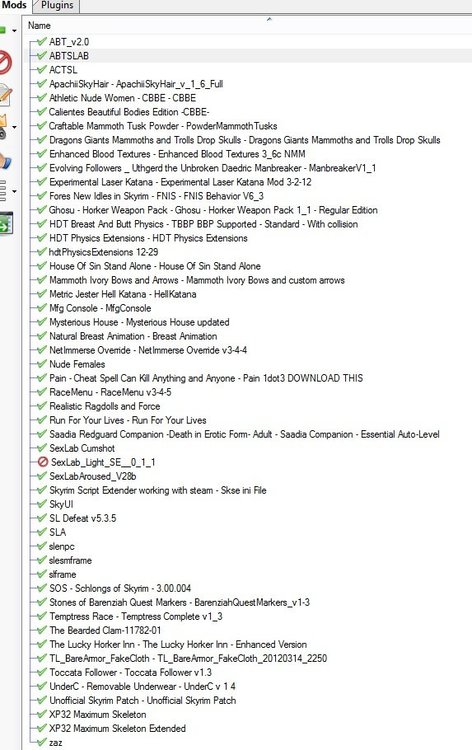The height and width of the screenshot is (750, 472).
Task: Select The Lucky Horker Inn Enhanced Version
Action: coord(178,644)
